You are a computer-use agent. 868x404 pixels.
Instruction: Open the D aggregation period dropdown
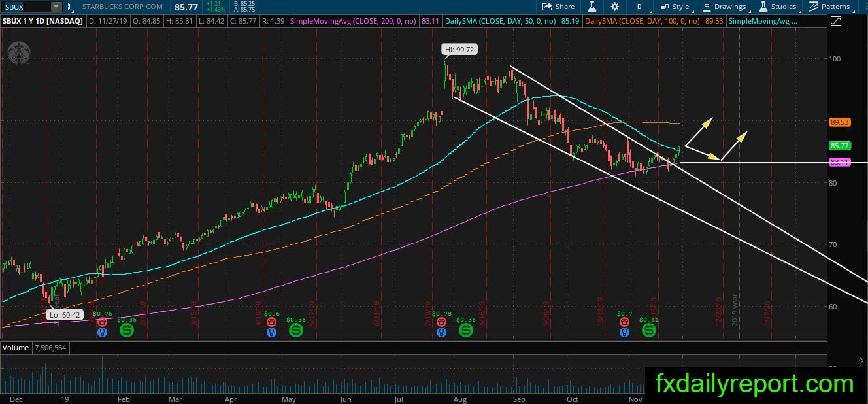pyautogui.click(x=639, y=7)
